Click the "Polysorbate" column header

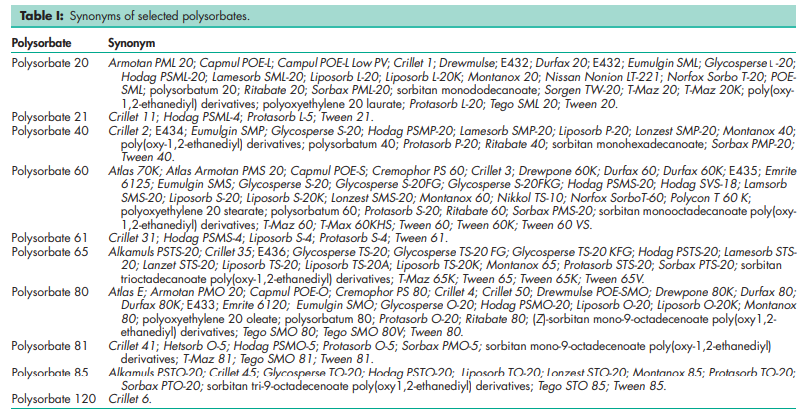point(42,46)
